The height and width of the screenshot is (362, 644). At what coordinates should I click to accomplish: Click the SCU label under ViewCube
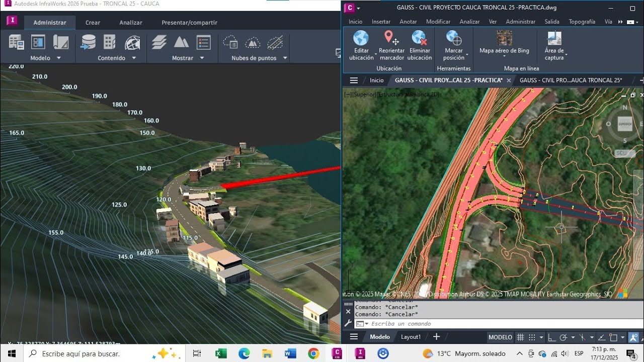coord(625,153)
